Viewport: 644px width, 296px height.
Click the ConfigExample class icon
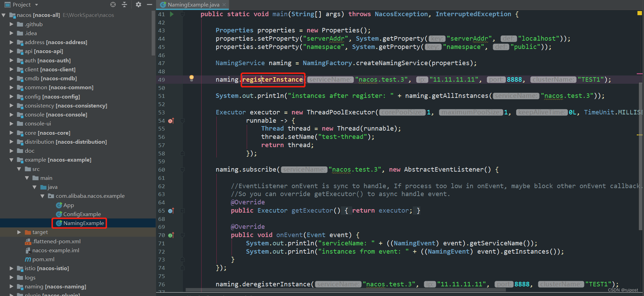[x=59, y=214]
